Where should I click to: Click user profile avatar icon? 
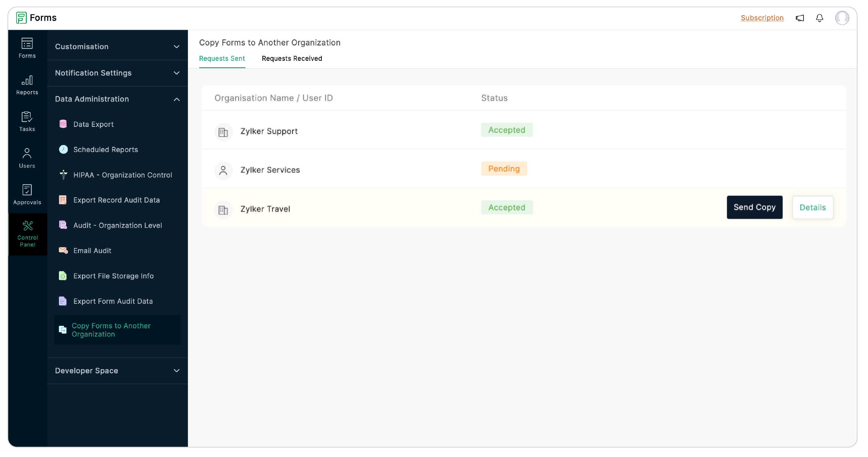[x=842, y=18]
